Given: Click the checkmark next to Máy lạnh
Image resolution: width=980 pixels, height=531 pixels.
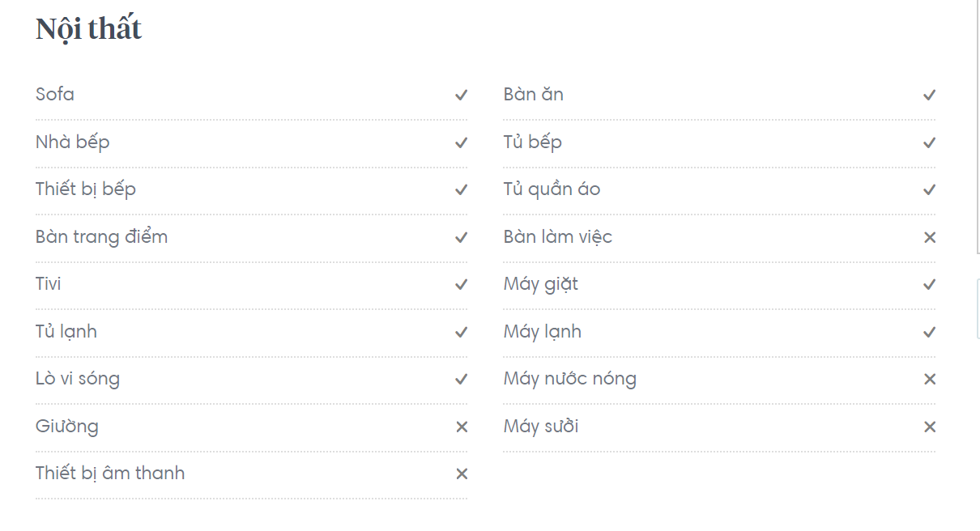Looking at the screenshot, I should pyautogui.click(x=930, y=333).
